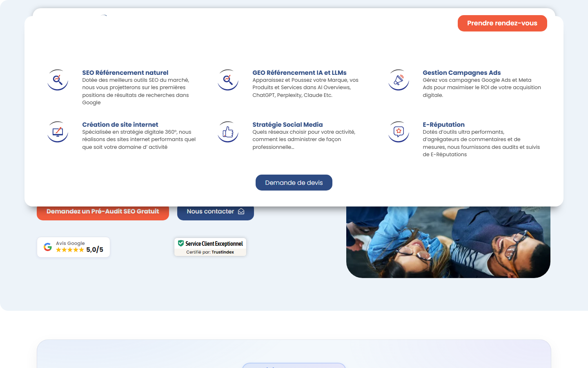Click the SEO Référencement naturel magnifier icon

point(58,80)
